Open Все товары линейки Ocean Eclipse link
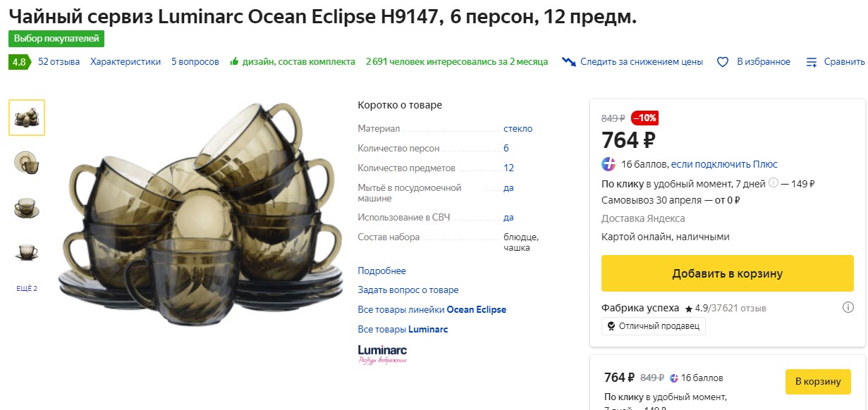Image resolution: width=868 pixels, height=410 pixels. pyautogui.click(x=432, y=309)
